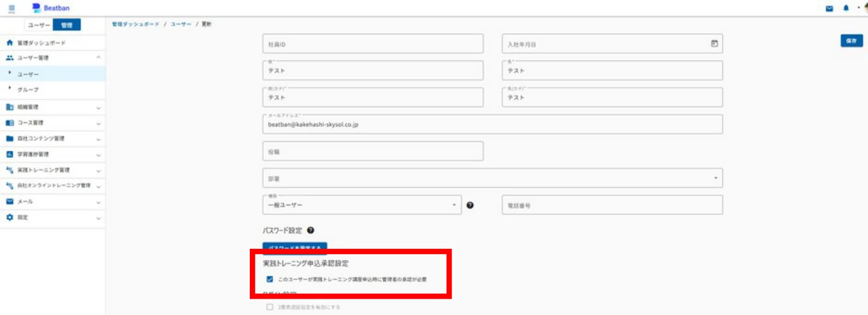Click the パスワードを設定する button

295,247
